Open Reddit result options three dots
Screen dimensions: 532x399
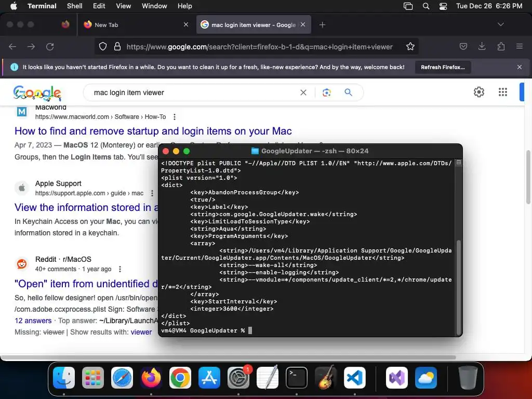click(x=120, y=269)
